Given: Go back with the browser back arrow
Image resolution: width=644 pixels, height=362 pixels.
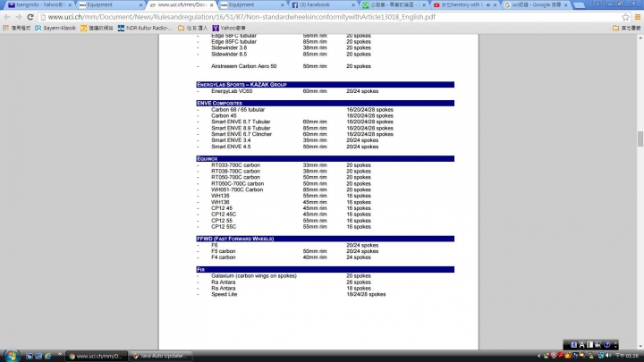Looking at the screenshot, I should pyautogui.click(x=7, y=17).
